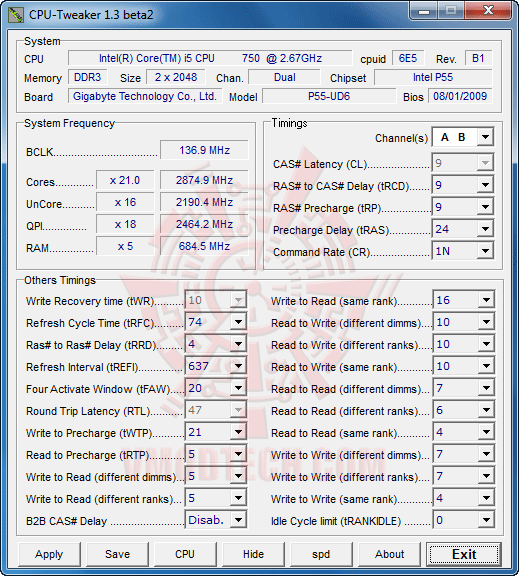
Task: Click the QPI 2464.2 MHz value
Action: coord(204,224)
